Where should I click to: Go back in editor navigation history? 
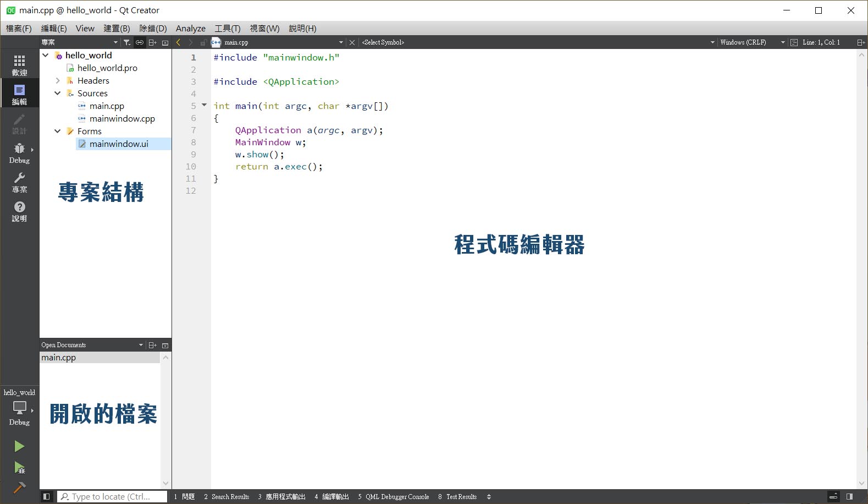coord(178,42)
